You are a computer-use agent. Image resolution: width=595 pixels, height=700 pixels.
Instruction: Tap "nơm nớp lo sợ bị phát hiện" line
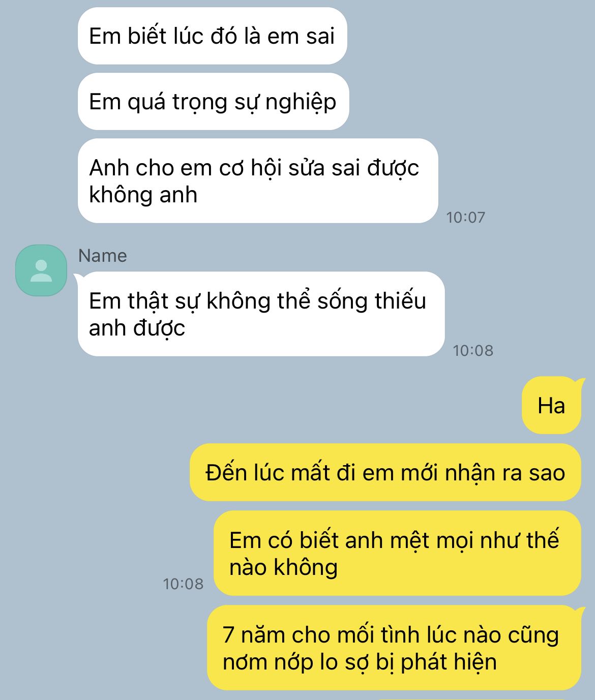(360, 662)
